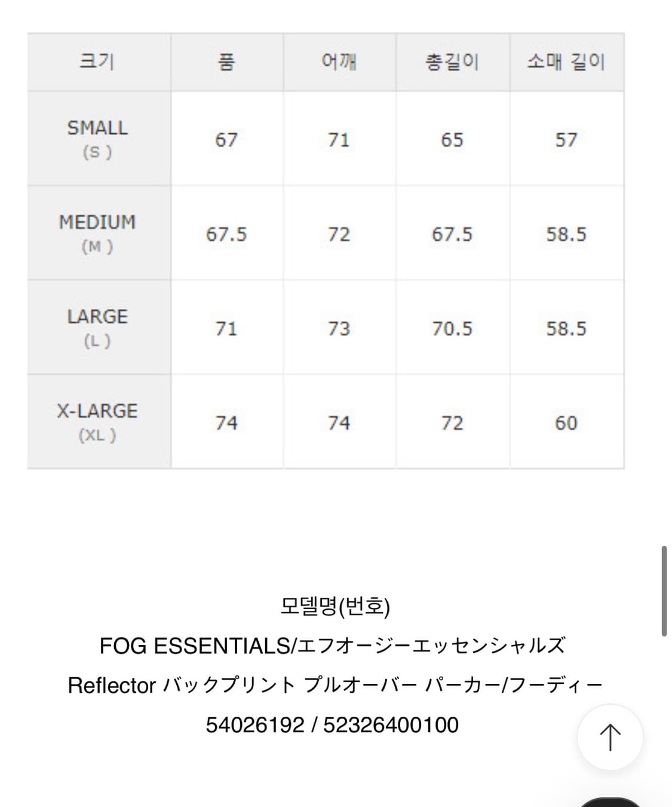Click the MEDIUM (M) size row label
The image size is (672, 807).
pyautogui.click(x=97, y=233)
